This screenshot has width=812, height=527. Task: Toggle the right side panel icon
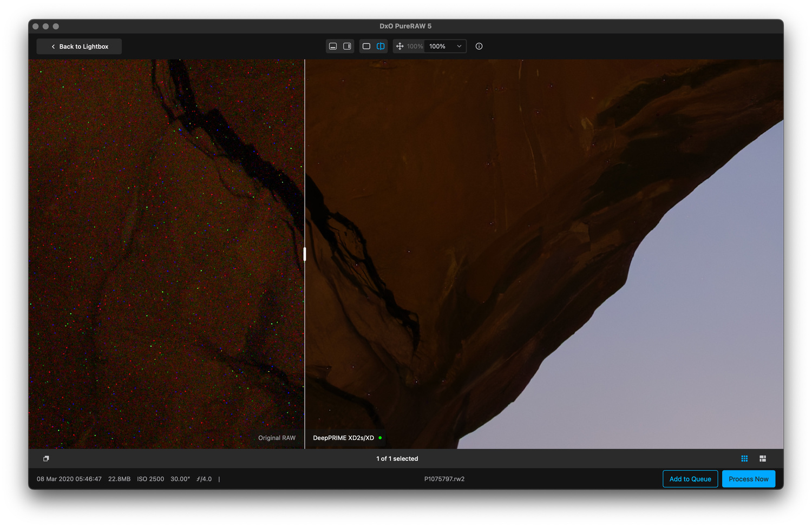(x=347, y=47)
